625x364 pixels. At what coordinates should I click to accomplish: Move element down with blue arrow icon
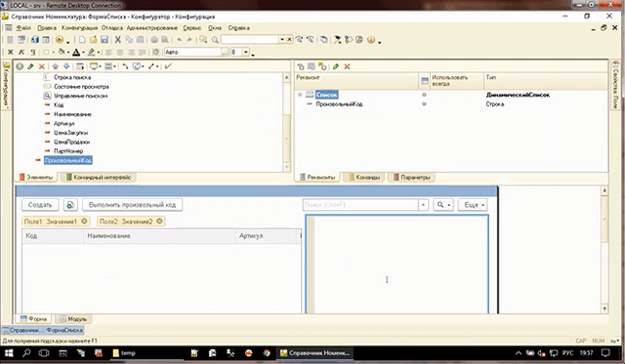(66, 66)
